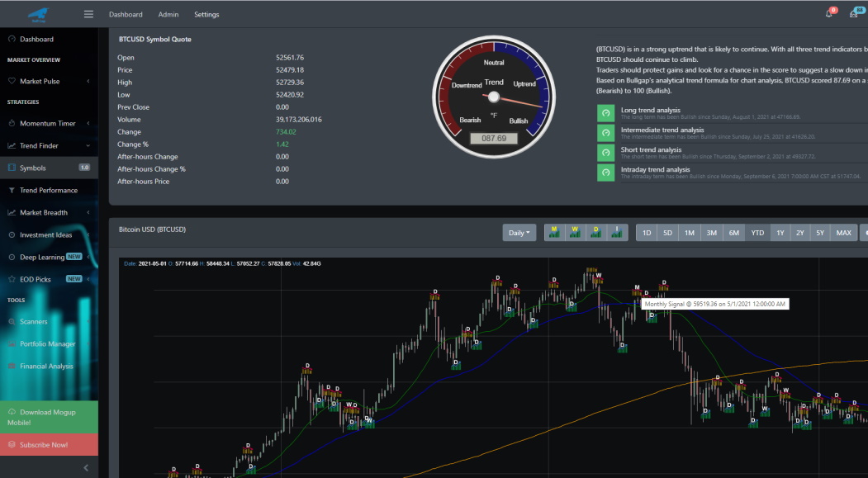
Task: Select the 5D time range
Action: pos(667,233)
